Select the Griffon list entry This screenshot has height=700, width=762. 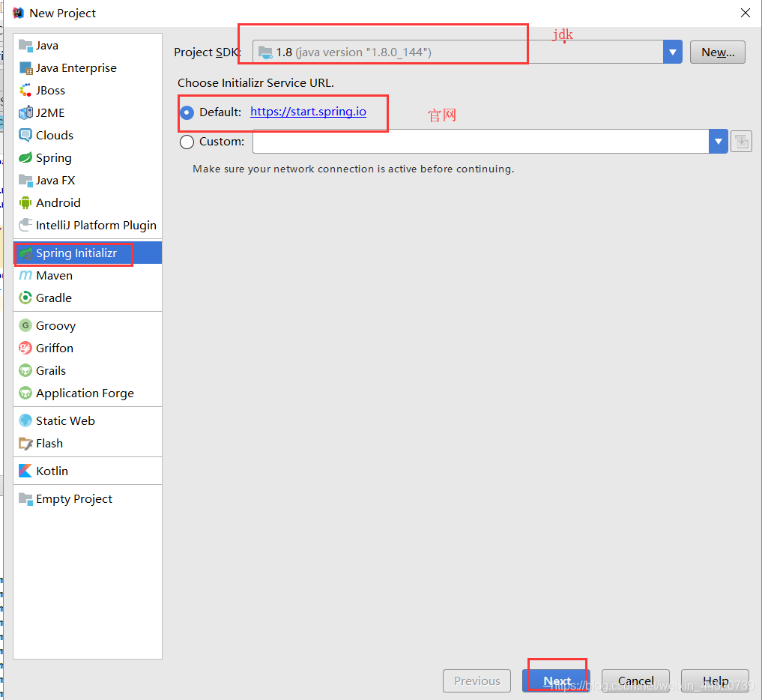click(x=88, y=348)
